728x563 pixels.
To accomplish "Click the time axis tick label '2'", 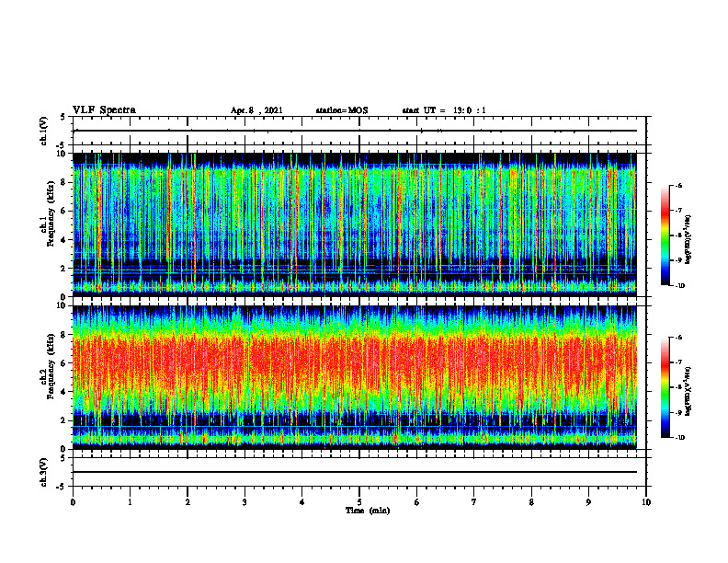I will (188, 502).
